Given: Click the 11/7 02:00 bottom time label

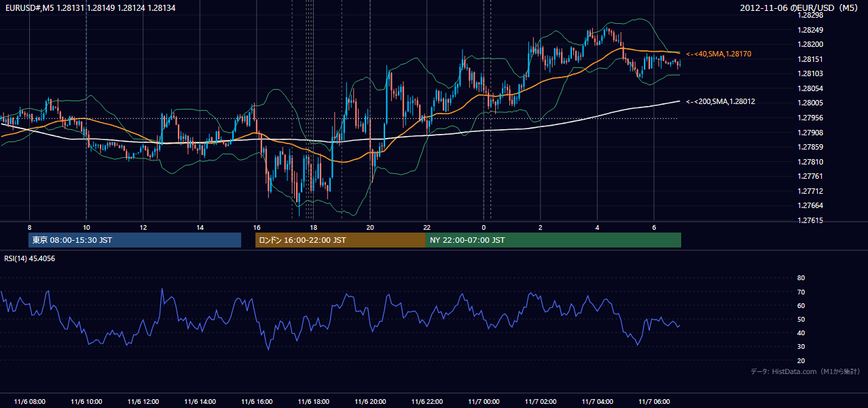Looking at the screenshot, I should point(541,402).
